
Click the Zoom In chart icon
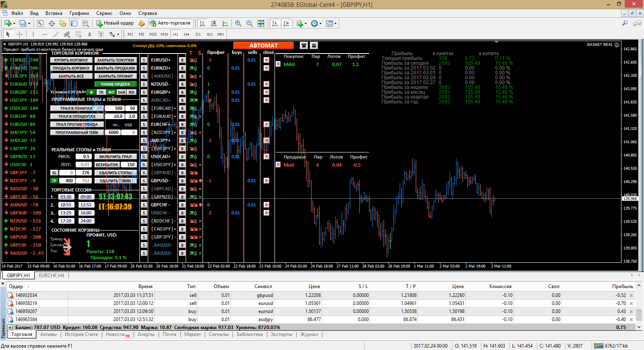238,23
